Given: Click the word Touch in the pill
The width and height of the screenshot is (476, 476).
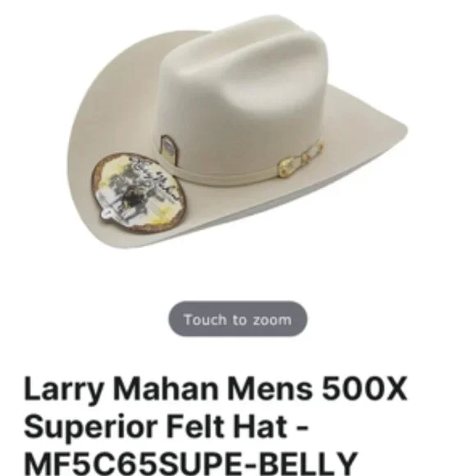Looking at the screenshot, I should point(205,320).
